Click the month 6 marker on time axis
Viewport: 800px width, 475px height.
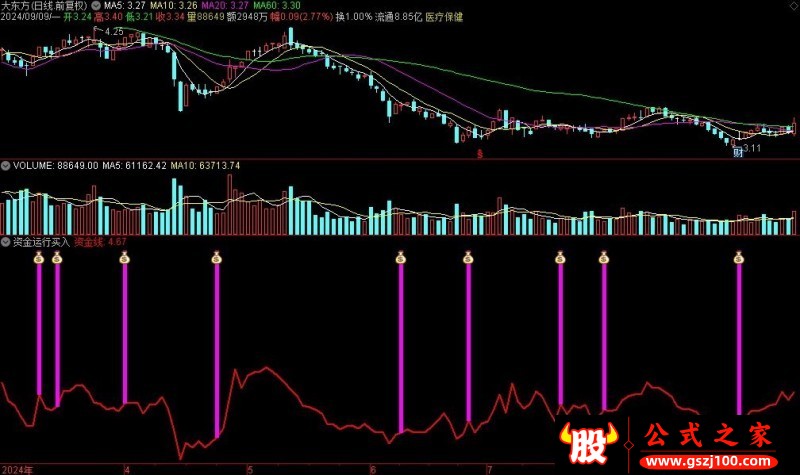[373, 469]
